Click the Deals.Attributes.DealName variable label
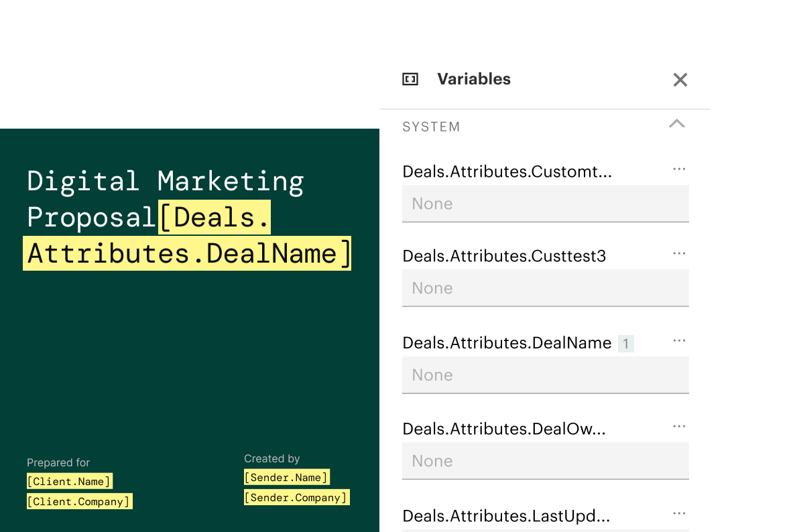 tap(507, 343)
